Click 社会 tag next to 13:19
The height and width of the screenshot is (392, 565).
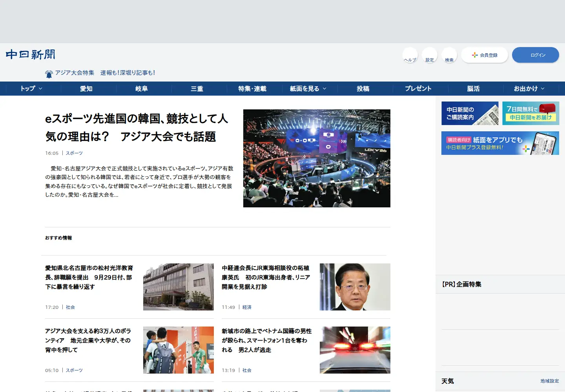247,370
